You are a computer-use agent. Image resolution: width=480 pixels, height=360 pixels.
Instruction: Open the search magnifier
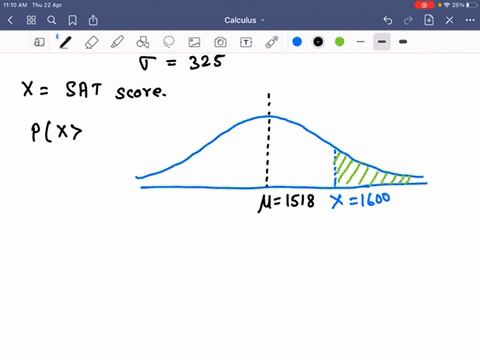[x=52, y=20]
